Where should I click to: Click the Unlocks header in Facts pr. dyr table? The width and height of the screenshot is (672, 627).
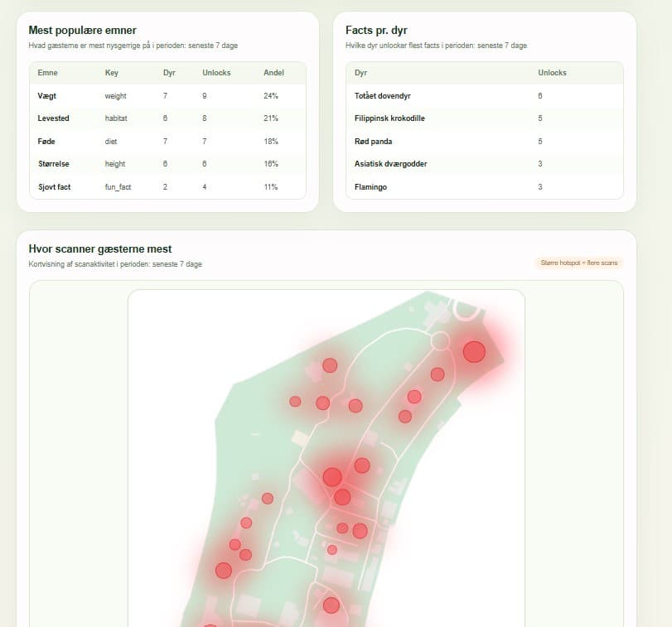552,73
